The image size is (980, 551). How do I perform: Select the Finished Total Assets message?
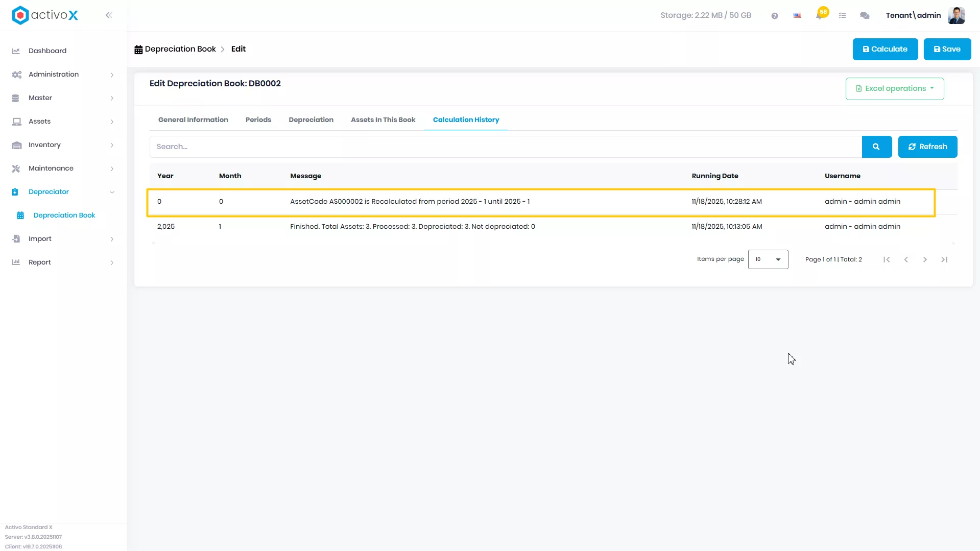click(x=413, y=227)
